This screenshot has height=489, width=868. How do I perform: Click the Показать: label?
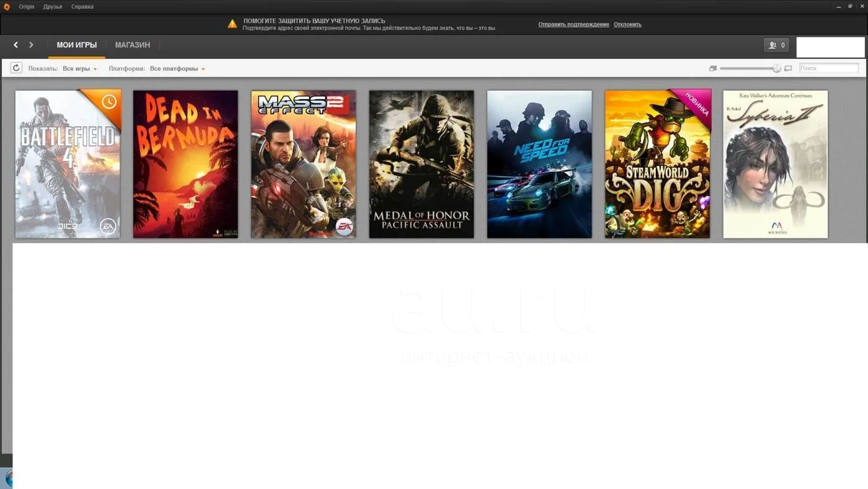[x=43, y=68]
